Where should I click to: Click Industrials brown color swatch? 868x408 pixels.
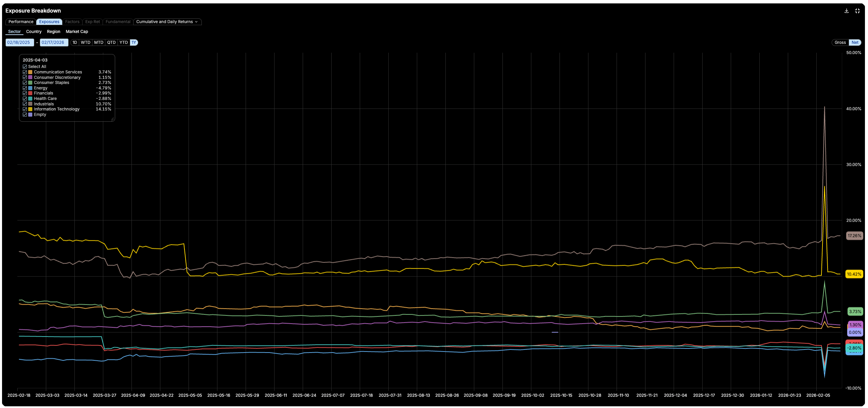click(30, 104)
